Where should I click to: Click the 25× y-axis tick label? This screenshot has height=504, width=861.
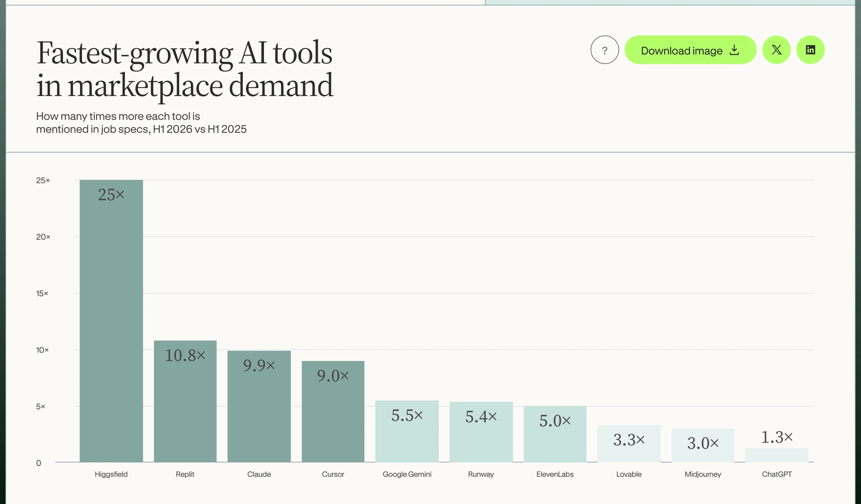point(43,180)
